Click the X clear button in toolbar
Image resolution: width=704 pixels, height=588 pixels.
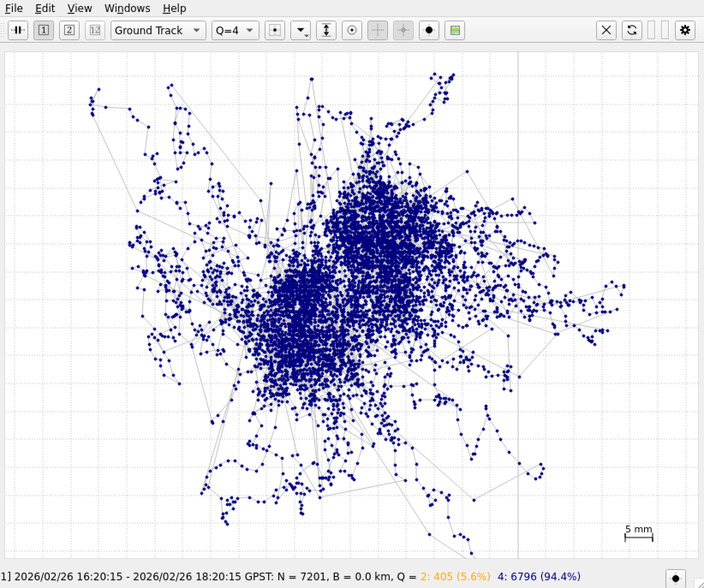tap(606, 30)
